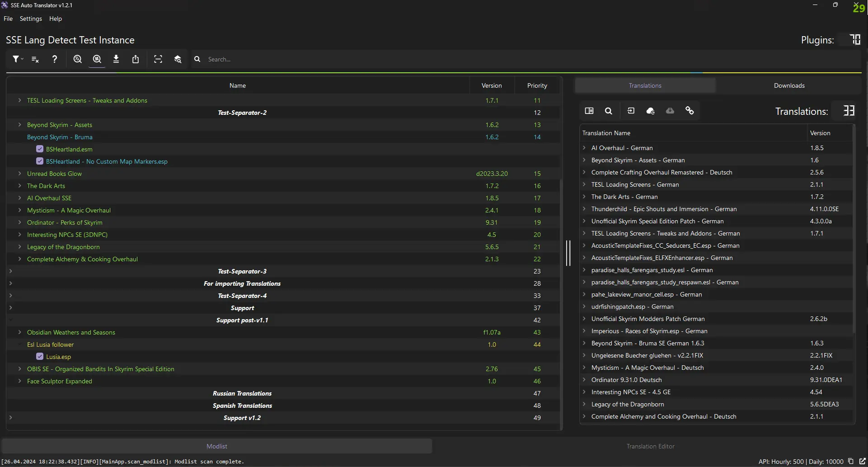
Task: Click the magnifier icon beside Search field
Action: click(x=197, y=59)
